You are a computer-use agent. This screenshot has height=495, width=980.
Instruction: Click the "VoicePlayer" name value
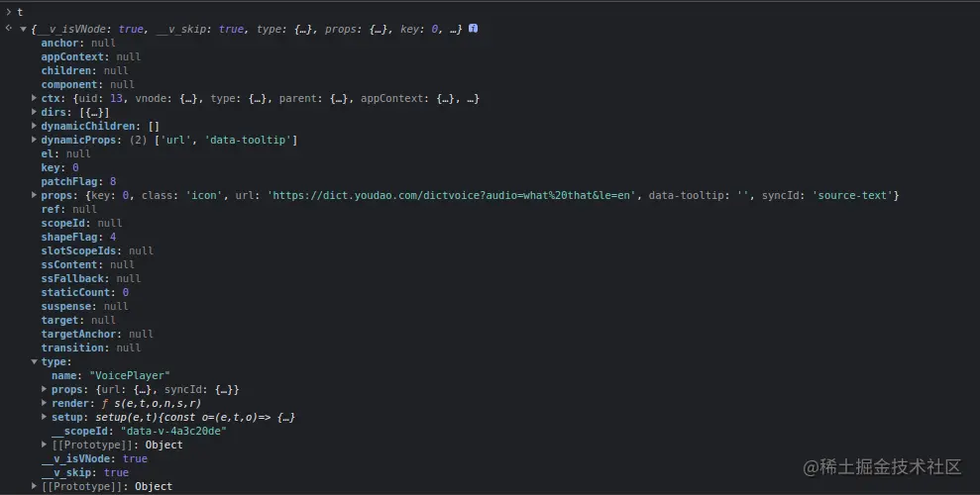click(x=130, y=376)
